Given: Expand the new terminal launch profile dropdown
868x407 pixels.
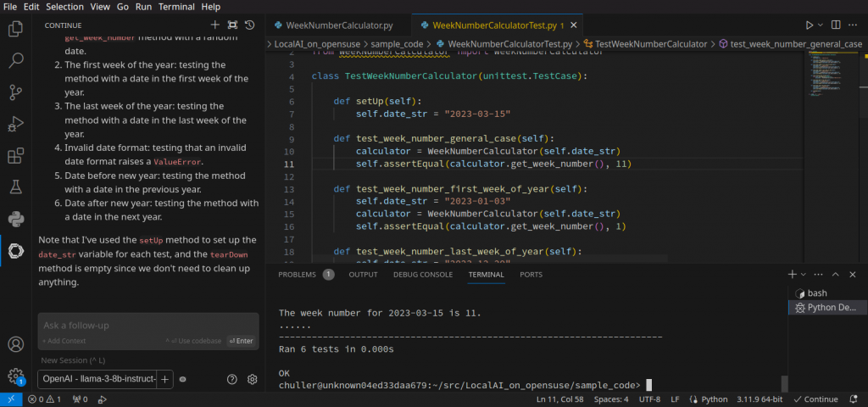Looking at the screenshot, I should click(x=804, y=275).
